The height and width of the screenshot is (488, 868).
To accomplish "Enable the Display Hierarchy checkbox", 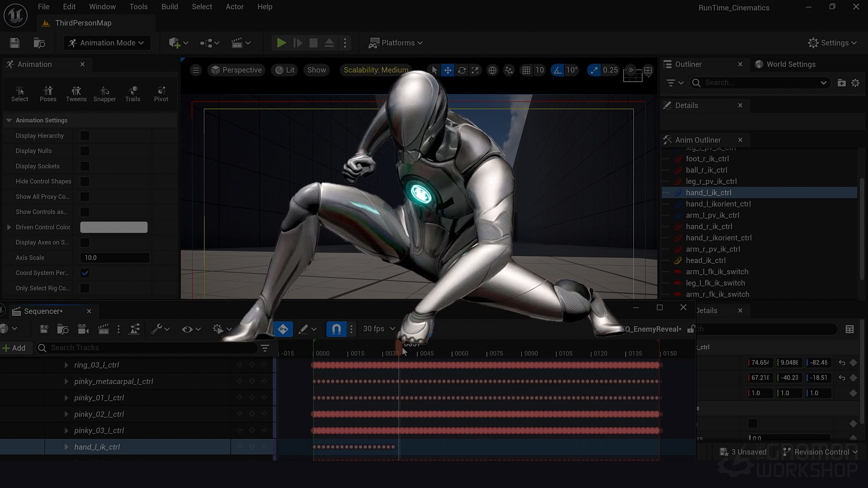I will click(85, 136).
